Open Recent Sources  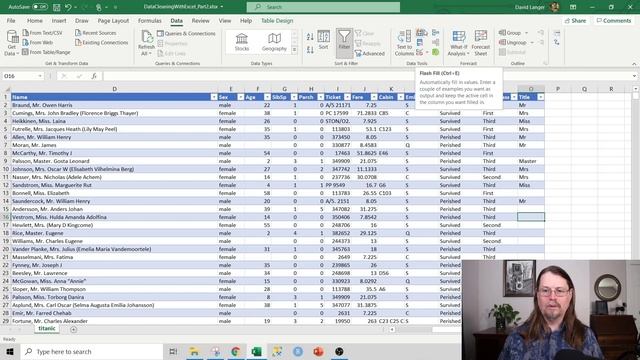96,33
